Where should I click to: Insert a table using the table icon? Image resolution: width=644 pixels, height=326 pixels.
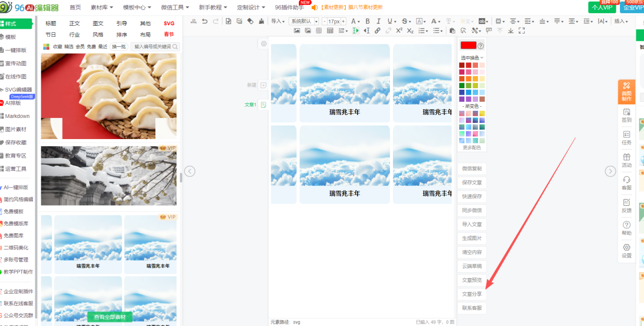[330, 31]
